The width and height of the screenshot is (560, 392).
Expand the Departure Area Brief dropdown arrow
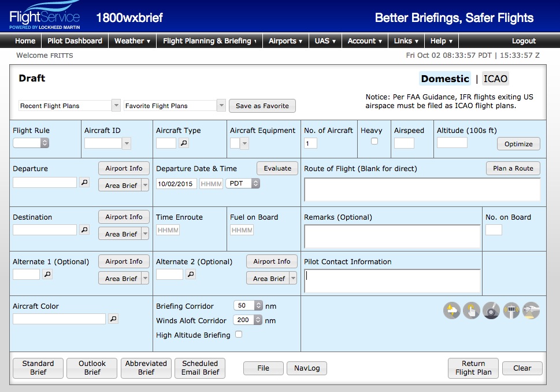(145, 186)
